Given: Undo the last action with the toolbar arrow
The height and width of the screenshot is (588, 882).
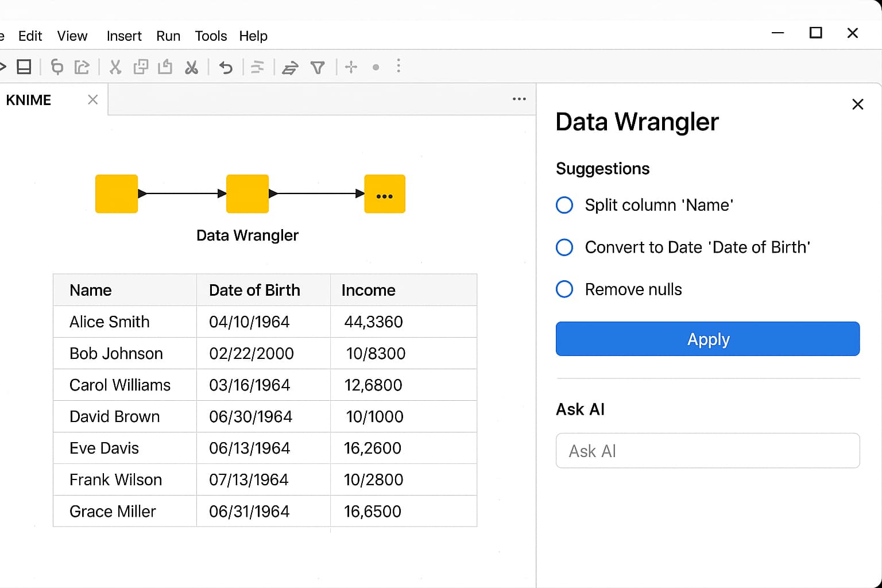Looking at the screenshot, I should tap(226, 68).
